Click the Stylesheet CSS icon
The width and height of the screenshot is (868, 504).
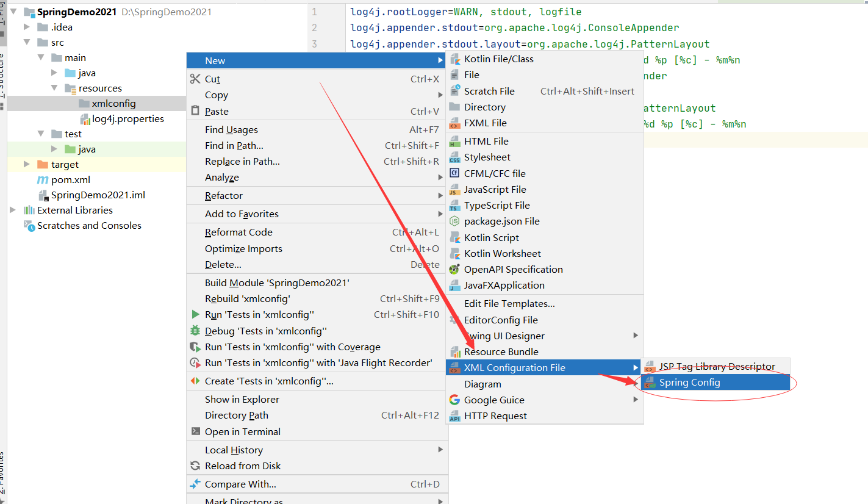click(x=454, y=157)
